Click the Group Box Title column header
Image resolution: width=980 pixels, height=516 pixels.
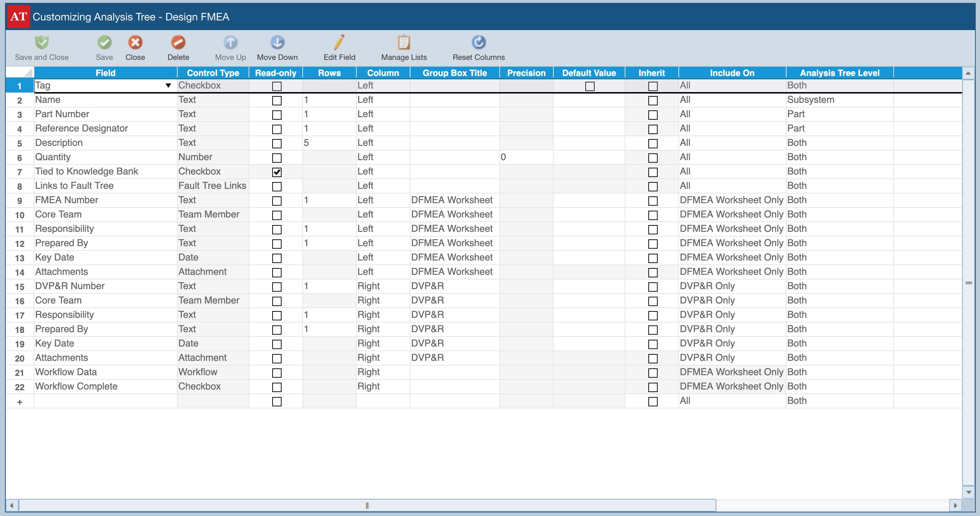[x=454, y=73]
